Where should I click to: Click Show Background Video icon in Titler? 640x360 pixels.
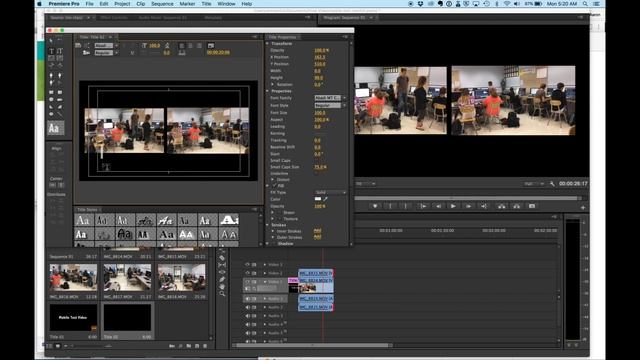click(x=211, y=46)
